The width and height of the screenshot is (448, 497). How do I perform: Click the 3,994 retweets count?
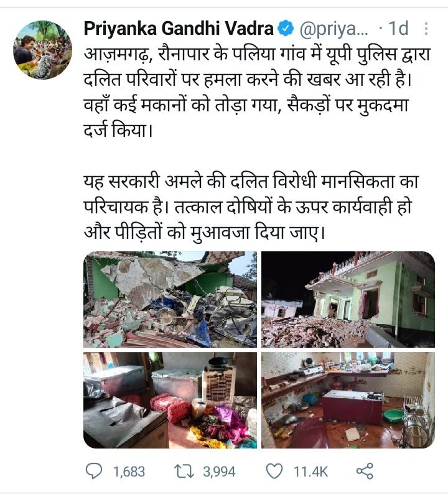click(220, 471)
